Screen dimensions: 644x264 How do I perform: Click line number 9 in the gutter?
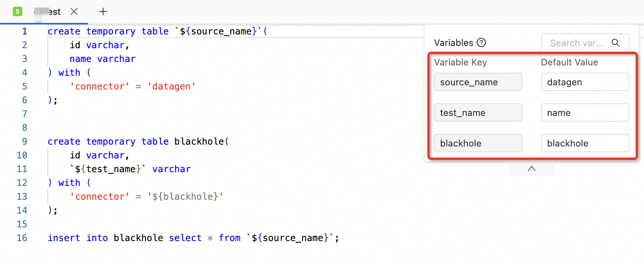(x=25, y=141)
